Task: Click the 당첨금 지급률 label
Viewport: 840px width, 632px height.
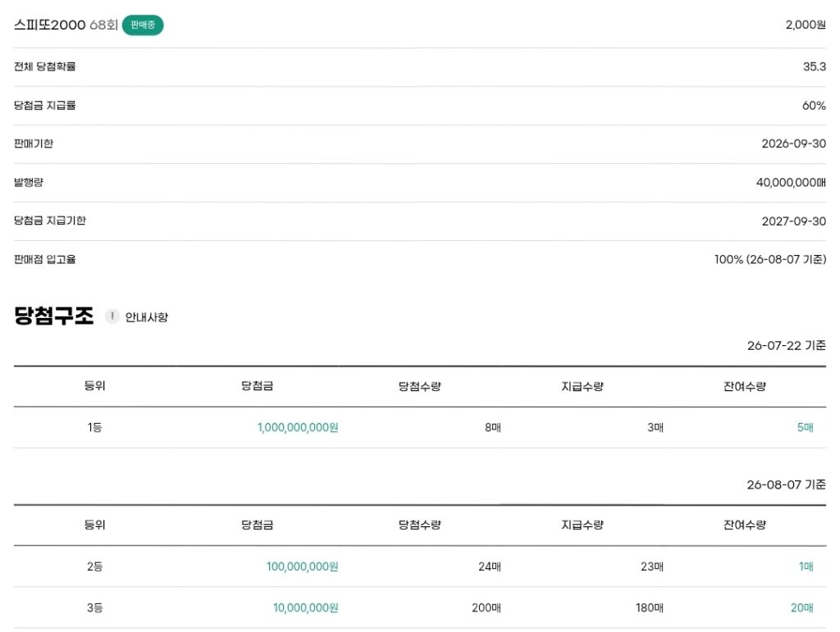Action: tap(44, 106)
